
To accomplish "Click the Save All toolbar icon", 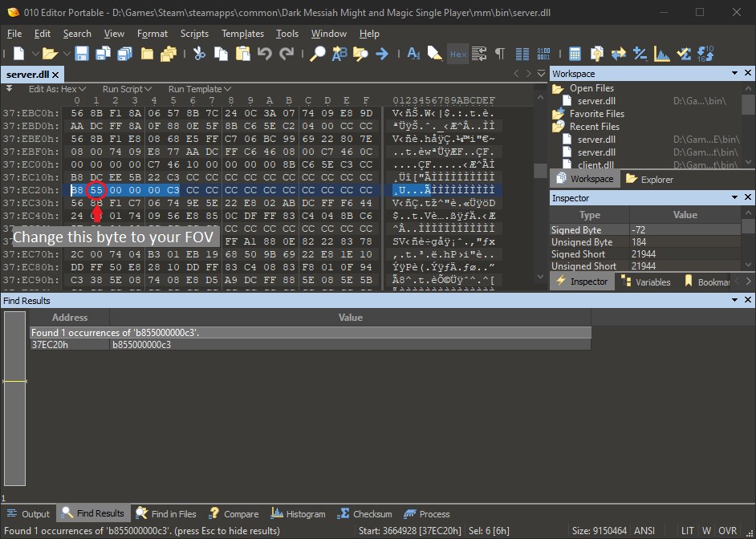I will (x=125, y=54).
